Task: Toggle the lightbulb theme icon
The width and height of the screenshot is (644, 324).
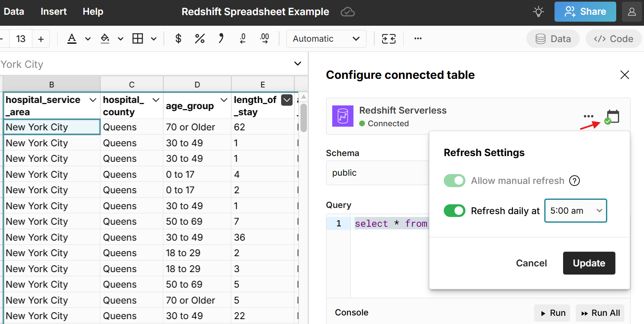Action: [539, 11]
